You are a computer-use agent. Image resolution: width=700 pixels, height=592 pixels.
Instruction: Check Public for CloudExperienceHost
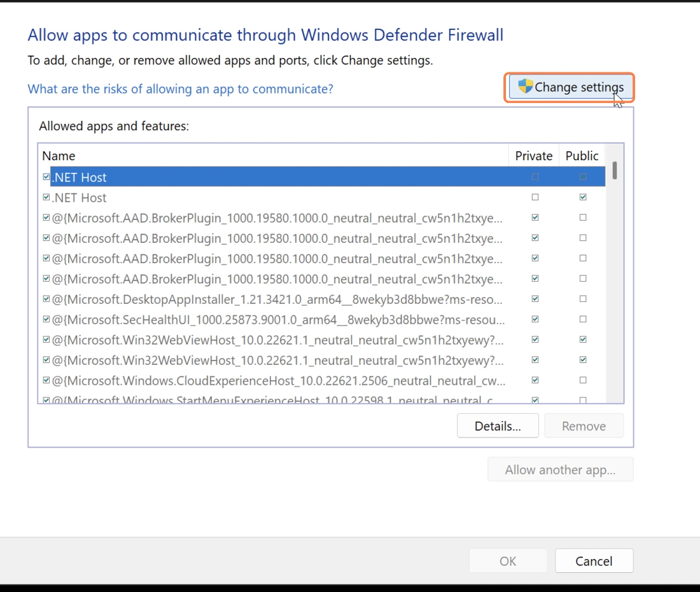point(582,380)
